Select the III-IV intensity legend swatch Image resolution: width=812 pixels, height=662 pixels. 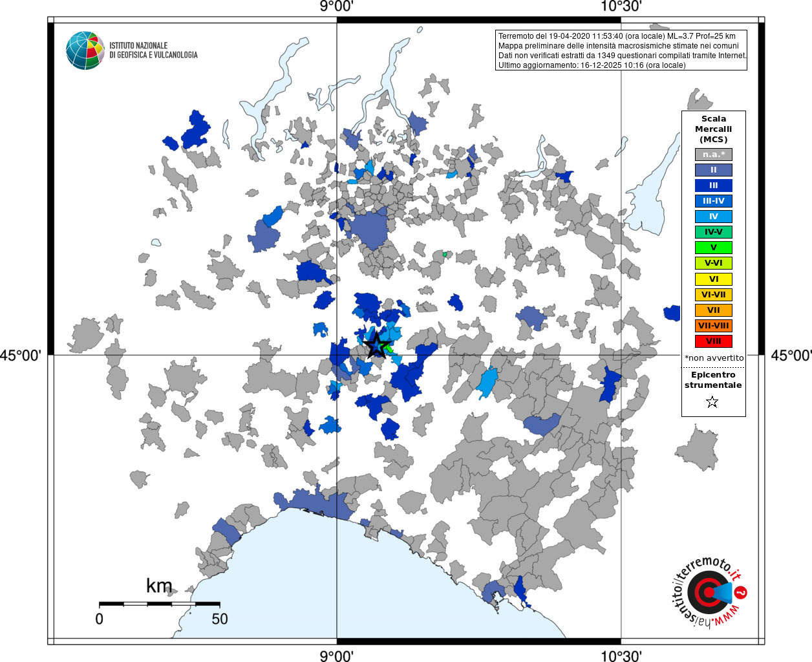(714, 201)
